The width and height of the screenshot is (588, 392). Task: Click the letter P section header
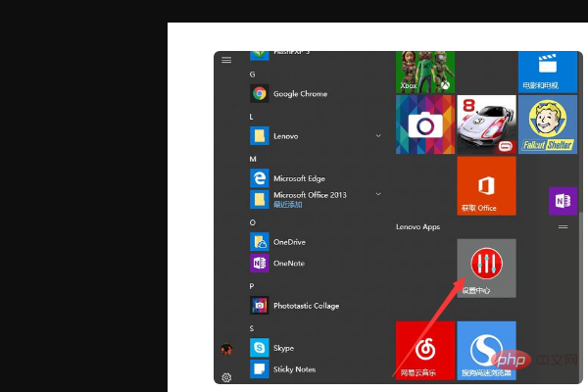(252, 286)
